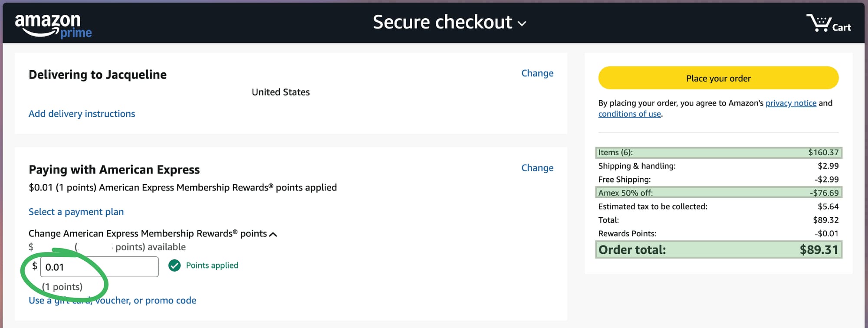Change the American Express payment method
The height and width of the screenshot is (328, 868).
pos(537,168)
